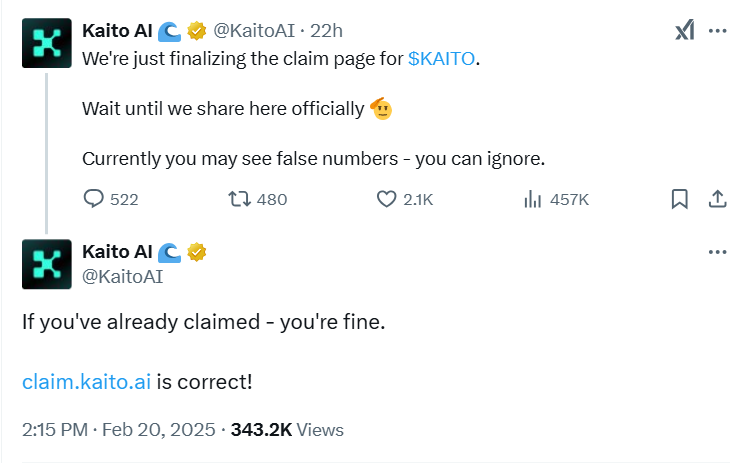Viewport: 745px width, 463px height.
Task: Click gold verified badge on first tweet
Action: pyautogui.click(x=196, y=31)
